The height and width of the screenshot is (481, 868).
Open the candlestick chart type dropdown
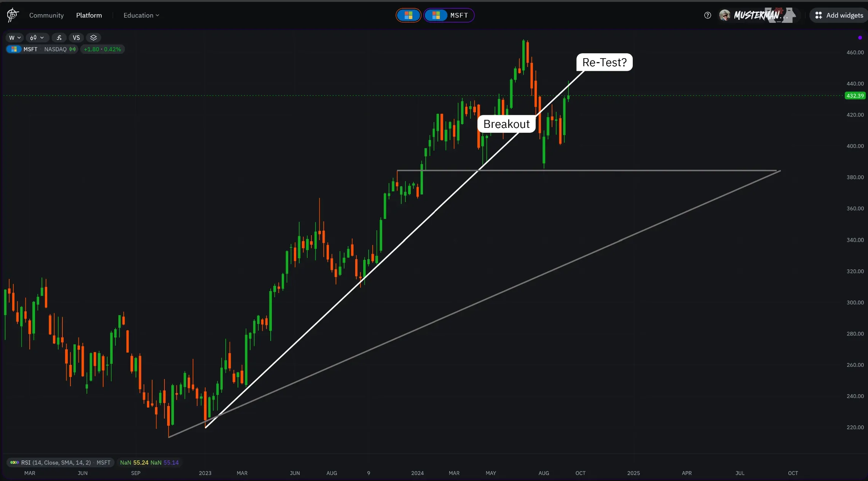pos(37,38)
